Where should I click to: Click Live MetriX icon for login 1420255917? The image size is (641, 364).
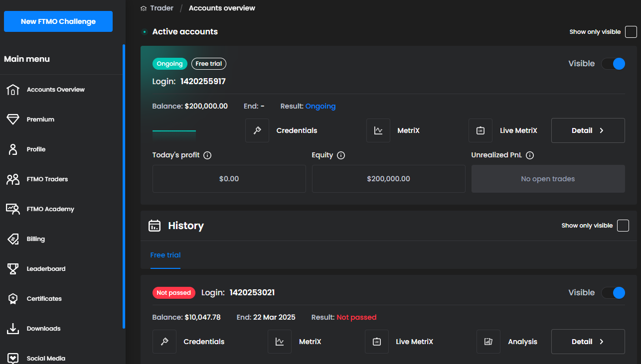coord(481,130)
